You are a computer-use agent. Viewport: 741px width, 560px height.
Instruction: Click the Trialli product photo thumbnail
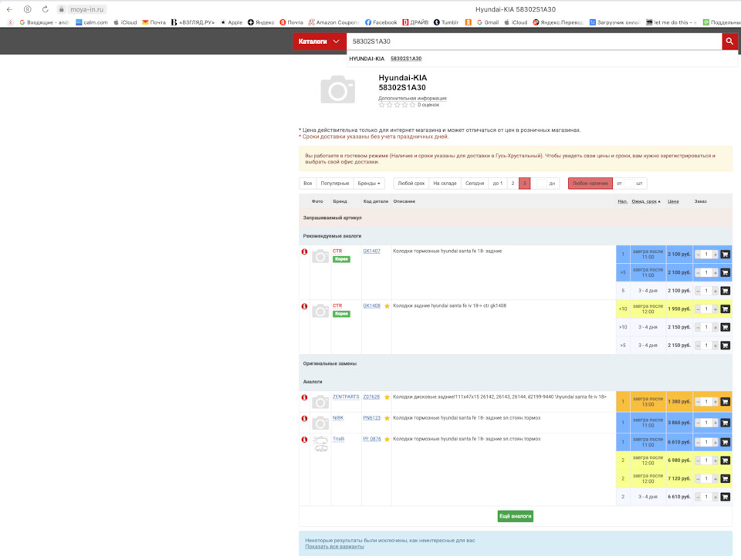(x=320, y=444)
